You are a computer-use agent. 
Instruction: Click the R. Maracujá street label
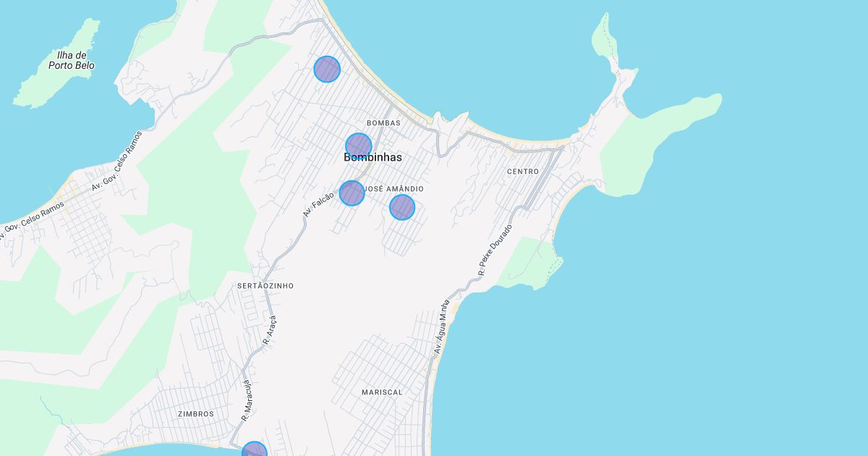246,400
